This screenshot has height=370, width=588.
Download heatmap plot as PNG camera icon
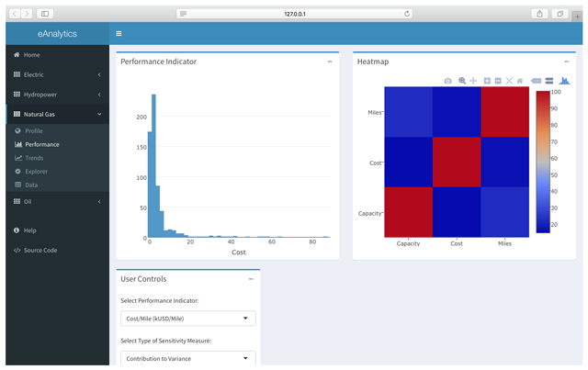(x=447, y=81)
